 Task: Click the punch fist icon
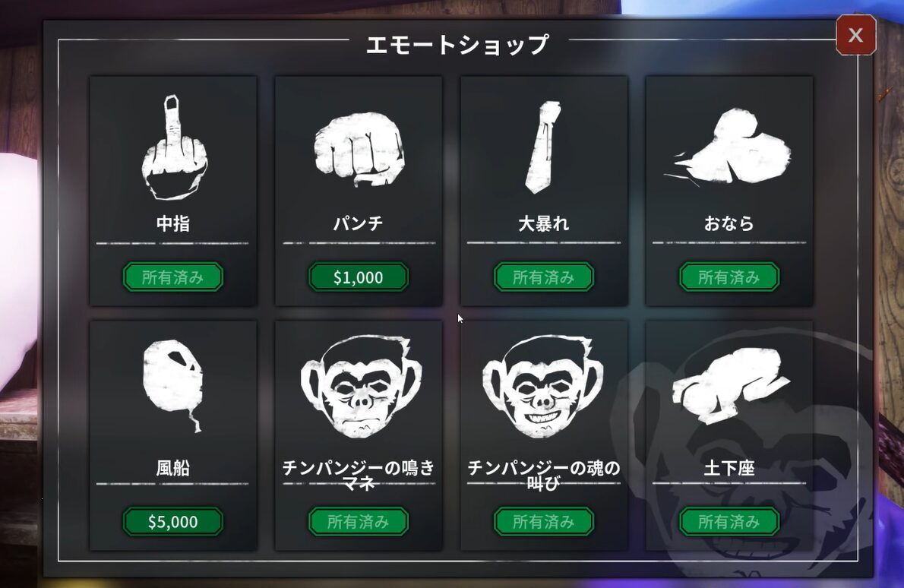[359, 148]
